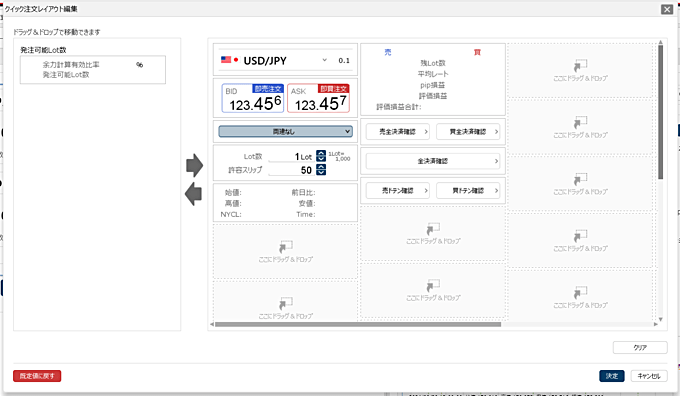Image resolution: width=680 pixels, height=396 pixels.
Task: Decrease 許容スリップ with the down stepper arrow
Action: click(x=320, y=173)
